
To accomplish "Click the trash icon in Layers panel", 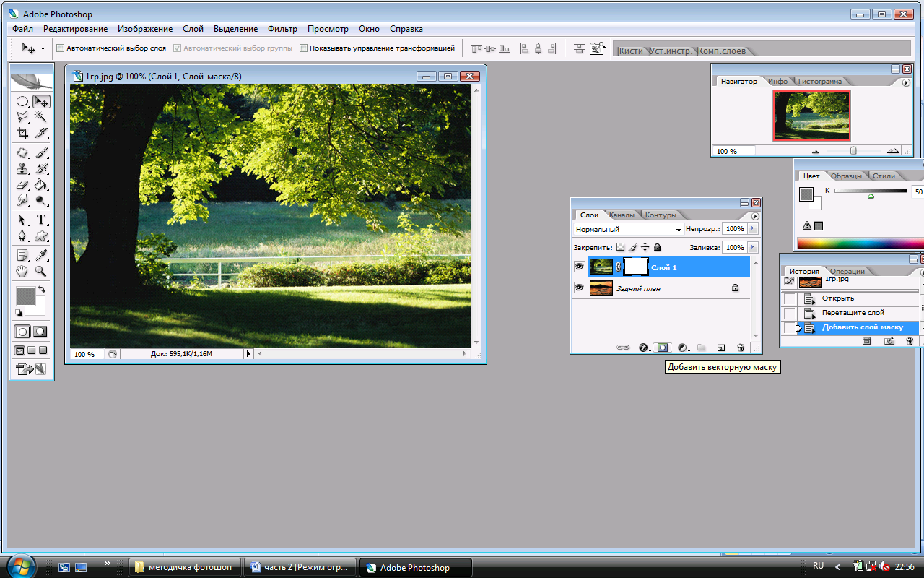I will tap(741, 348).
